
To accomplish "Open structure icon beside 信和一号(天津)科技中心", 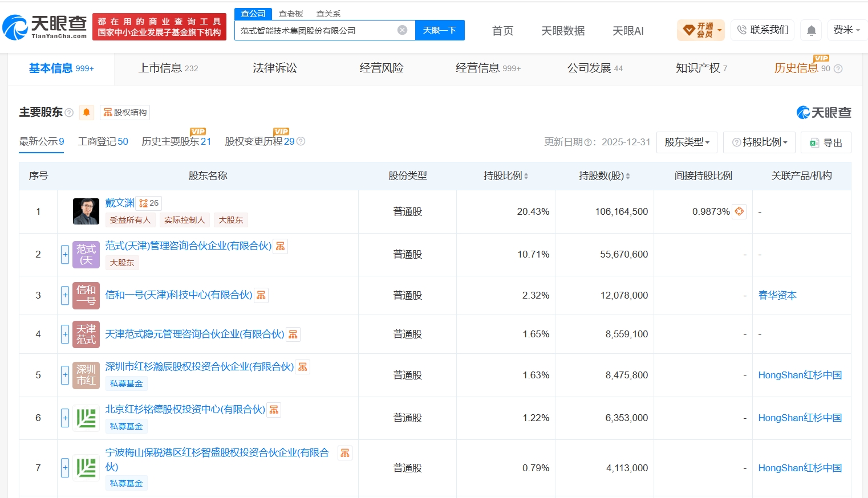I will [261, 295].
